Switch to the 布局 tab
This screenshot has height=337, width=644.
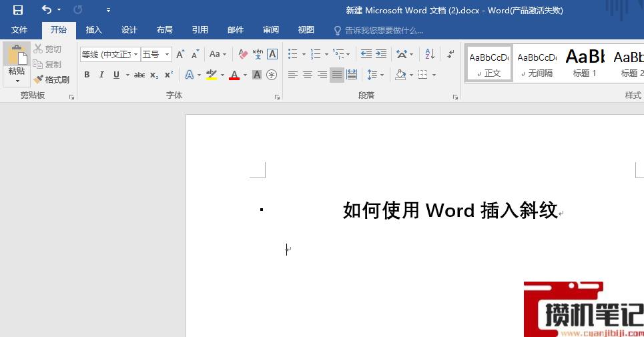pos(164,30)
